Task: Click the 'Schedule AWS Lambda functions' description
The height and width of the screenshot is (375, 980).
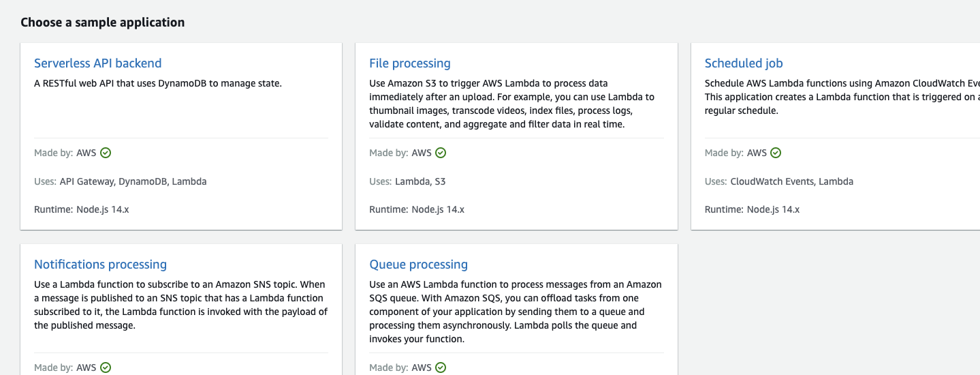Action: [842, 97]
